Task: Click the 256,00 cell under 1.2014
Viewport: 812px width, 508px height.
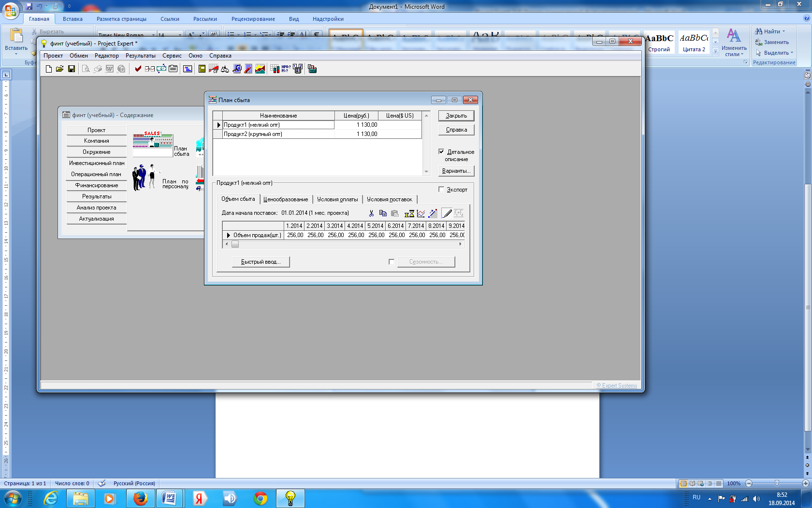Action: (295, 235)
